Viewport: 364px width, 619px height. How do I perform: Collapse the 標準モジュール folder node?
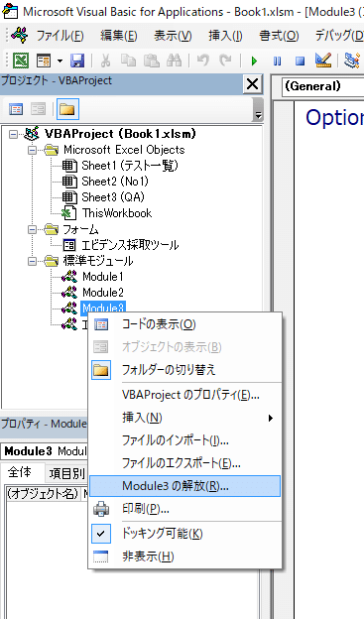pyautogui.click(x=33, y=261)
